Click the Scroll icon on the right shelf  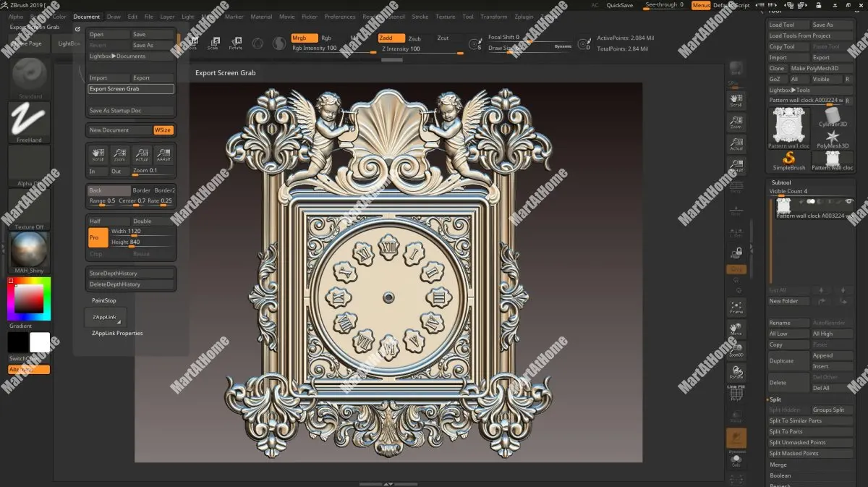736,98
